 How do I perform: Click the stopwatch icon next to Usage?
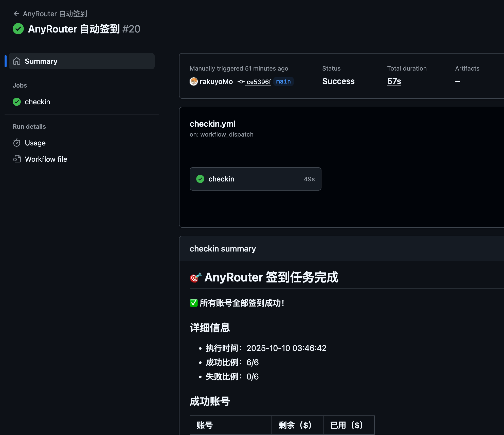pyautogui.click(x=17, y=143)
